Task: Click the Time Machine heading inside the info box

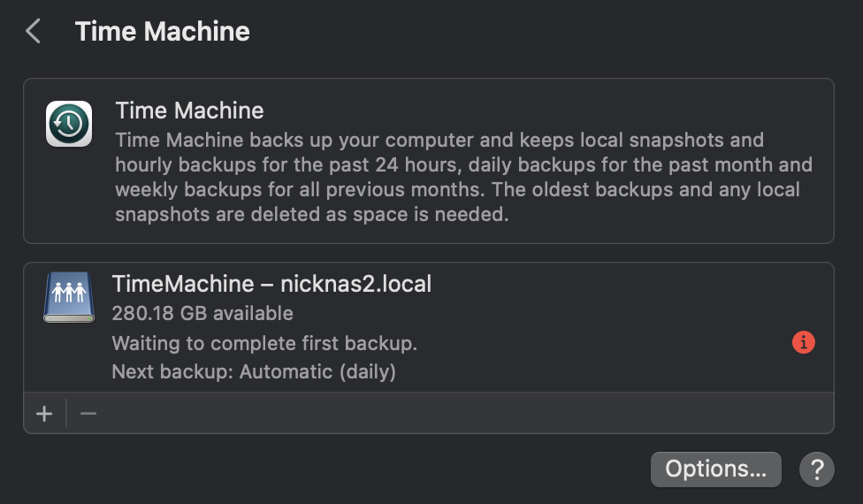Action: coord(189,111)
